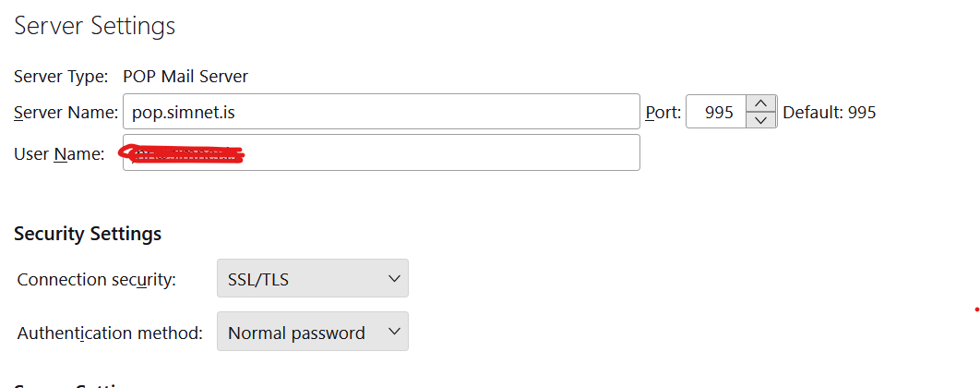
Task: Click the User Name label
Action: tap(59, 154)
